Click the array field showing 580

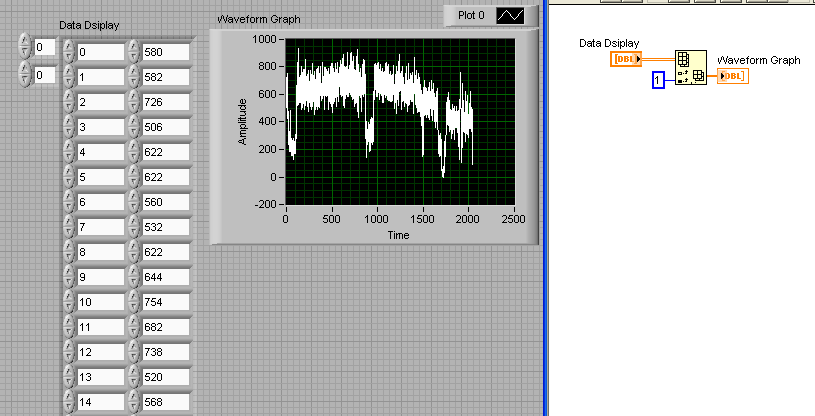coord(166,52)
